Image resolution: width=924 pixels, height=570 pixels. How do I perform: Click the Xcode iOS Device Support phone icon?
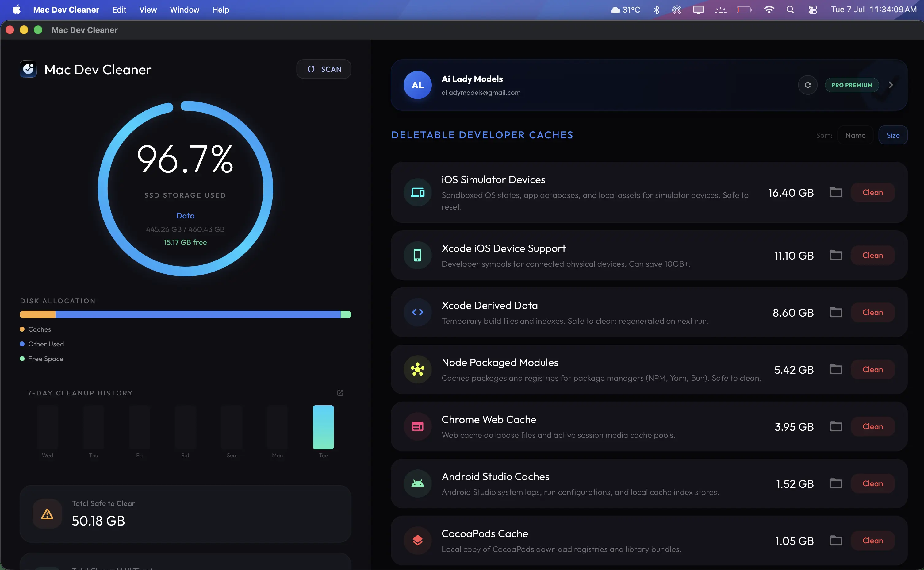tap(418, 256)
